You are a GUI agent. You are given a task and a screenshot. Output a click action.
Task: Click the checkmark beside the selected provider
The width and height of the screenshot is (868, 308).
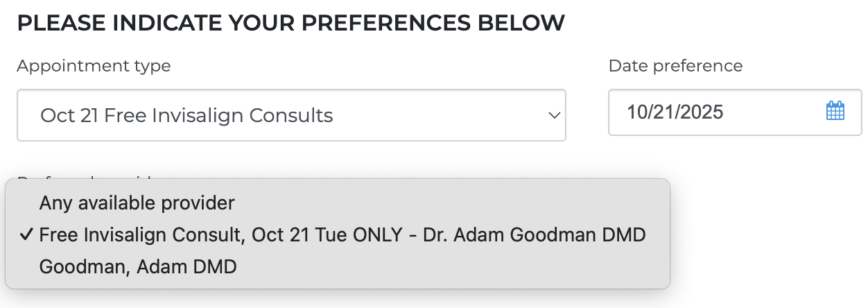(x=26, y=235)
